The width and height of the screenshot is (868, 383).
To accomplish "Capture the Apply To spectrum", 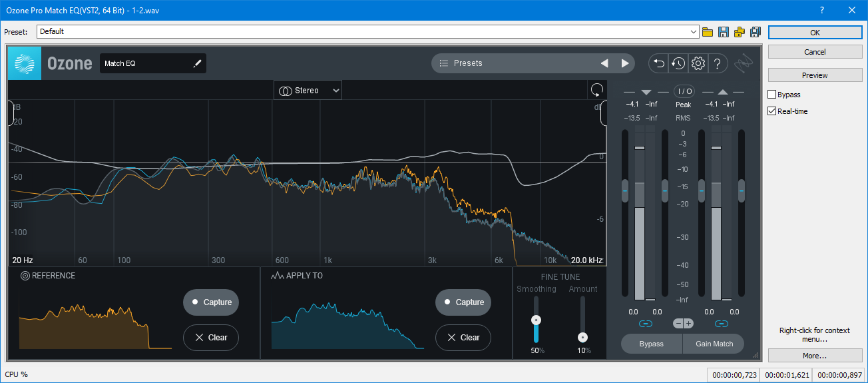I will [x=463, y=302].
